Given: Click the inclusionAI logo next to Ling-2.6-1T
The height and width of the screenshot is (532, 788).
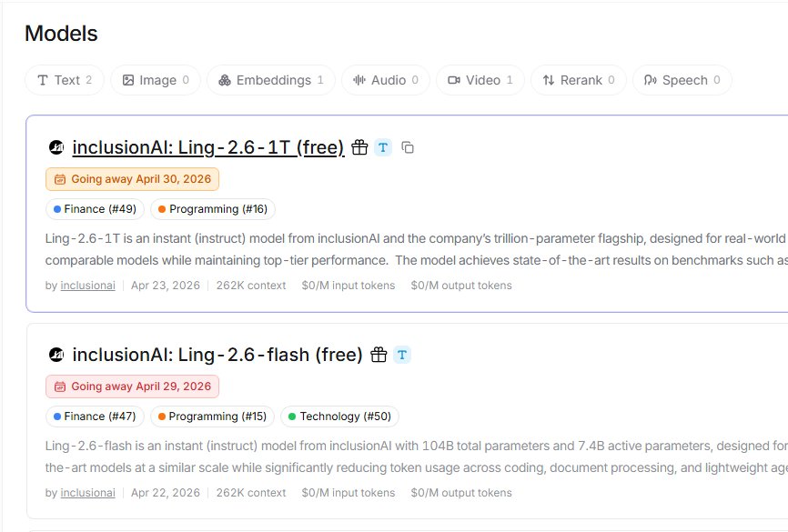Looking at the screenshot, I should click(56, 147).
